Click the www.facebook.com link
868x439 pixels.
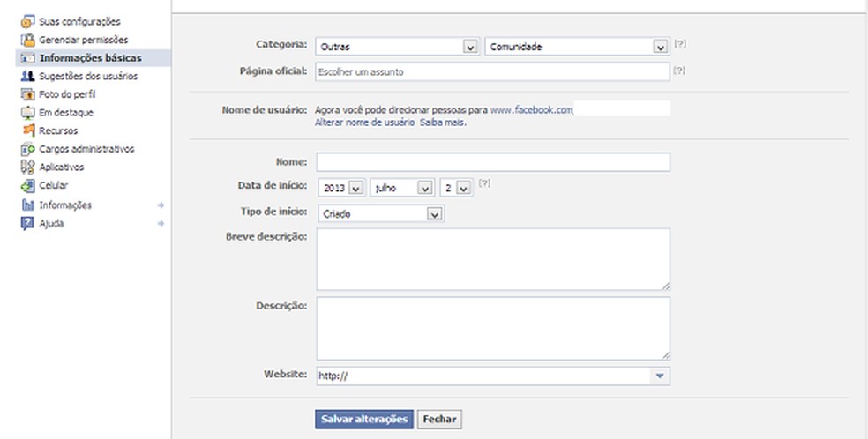(531, 110)
